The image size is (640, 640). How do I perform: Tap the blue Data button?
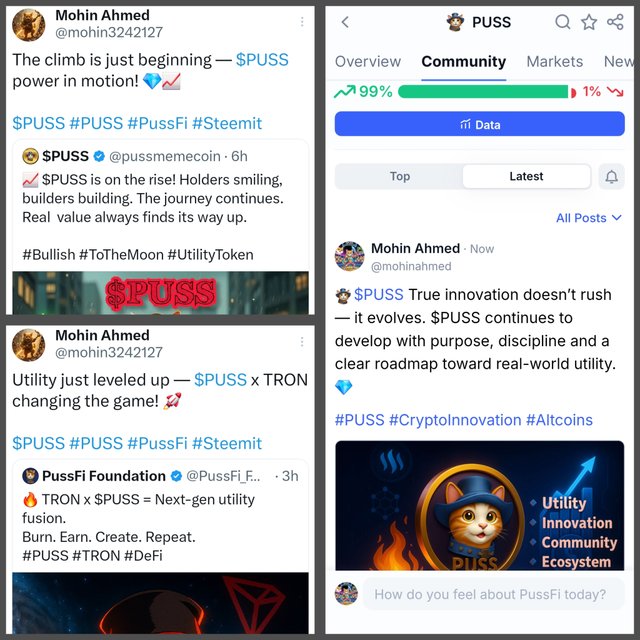point(480,124)
